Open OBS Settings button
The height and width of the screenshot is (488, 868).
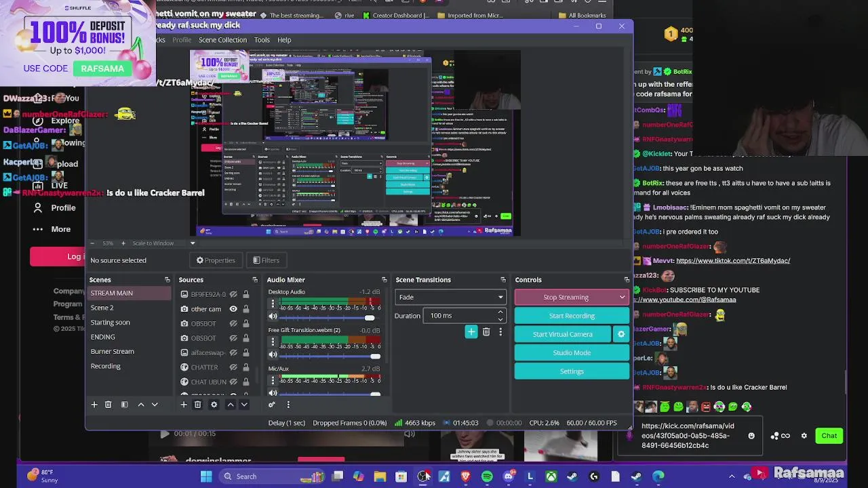tap(572, 371)
